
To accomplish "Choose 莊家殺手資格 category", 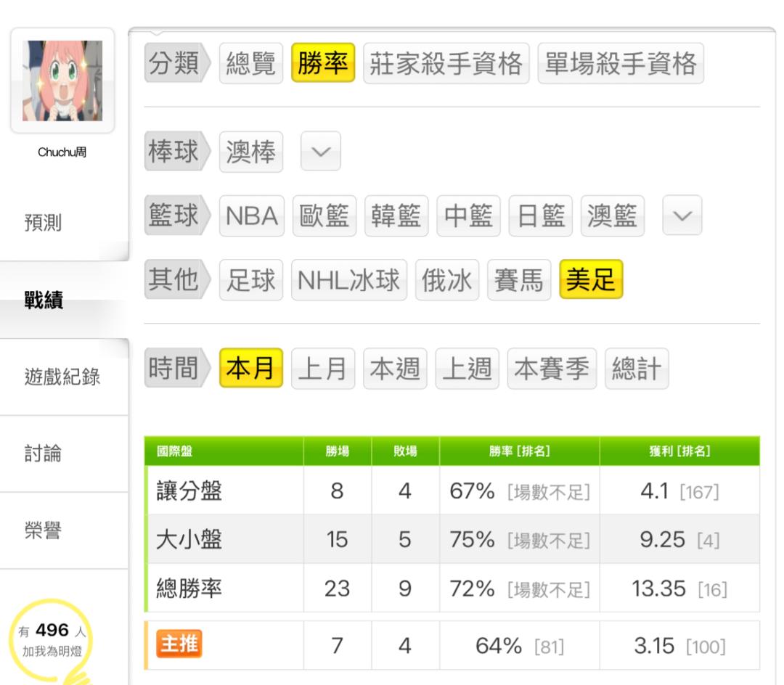I will pos(446,63).
